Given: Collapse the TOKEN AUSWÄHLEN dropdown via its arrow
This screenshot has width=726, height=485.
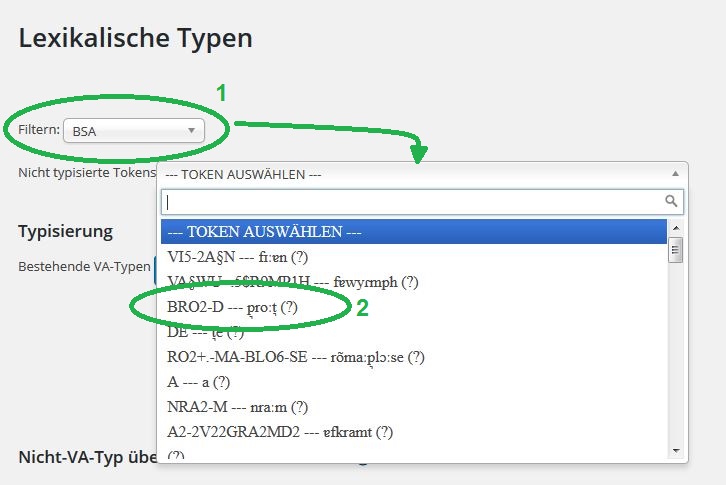Looking at the screenshot, I should click(674, 173).
